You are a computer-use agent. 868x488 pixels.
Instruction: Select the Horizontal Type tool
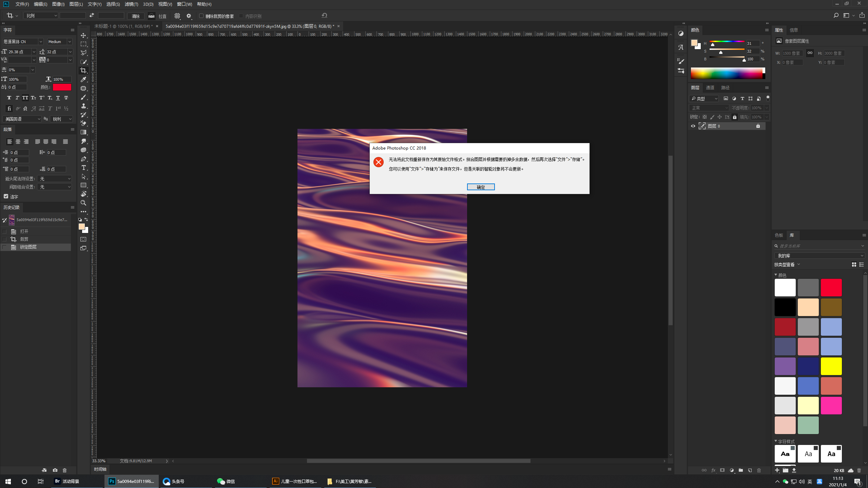click(x=83, y=168)
